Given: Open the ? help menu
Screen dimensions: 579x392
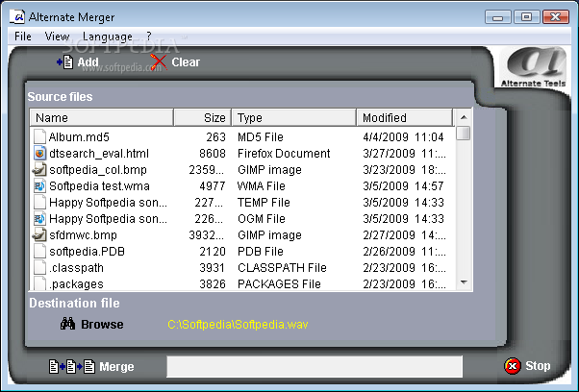Looking at the screenshot, I should click(149, 37).
